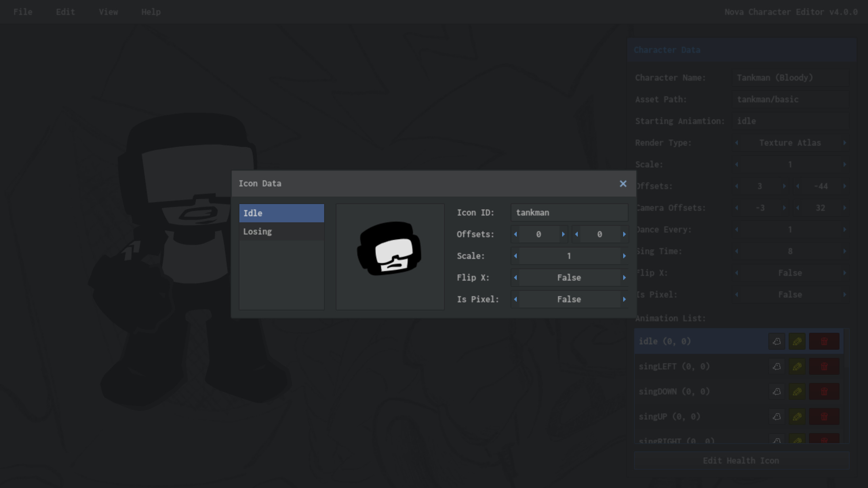Decrease icon Y offset in Icon Data
The image size is (868, 488).
click(576, 234)
